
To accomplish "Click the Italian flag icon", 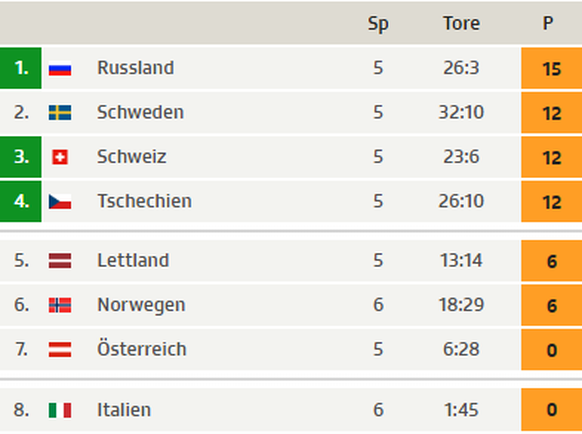I will click(60, 410).
